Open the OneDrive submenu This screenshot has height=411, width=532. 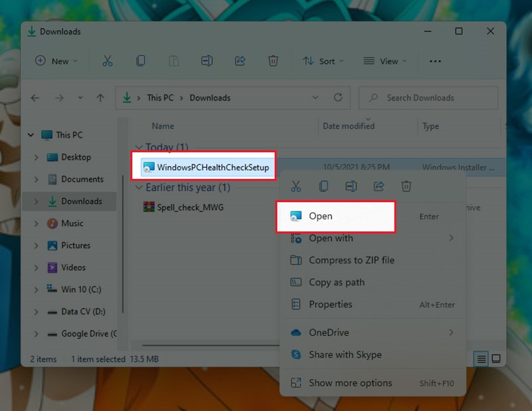click(x=372, y=333)
